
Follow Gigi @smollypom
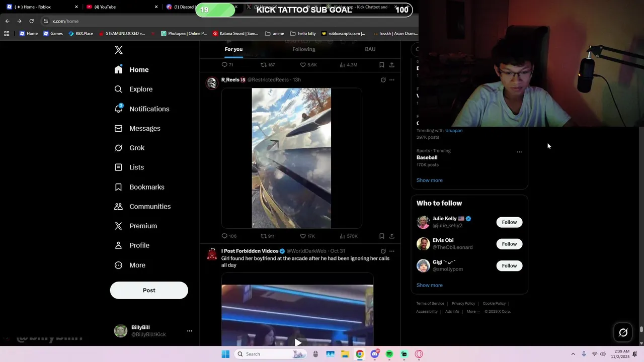[x=509, y=265]
